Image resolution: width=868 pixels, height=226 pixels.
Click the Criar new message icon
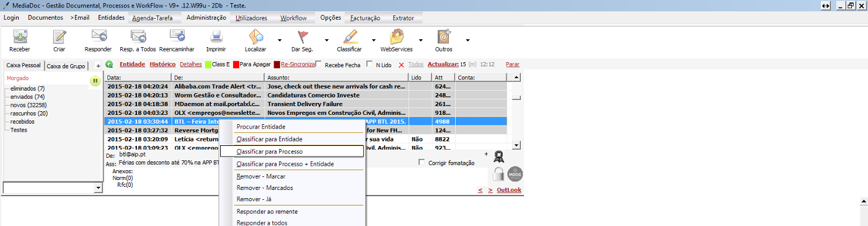tap(60, 37)
